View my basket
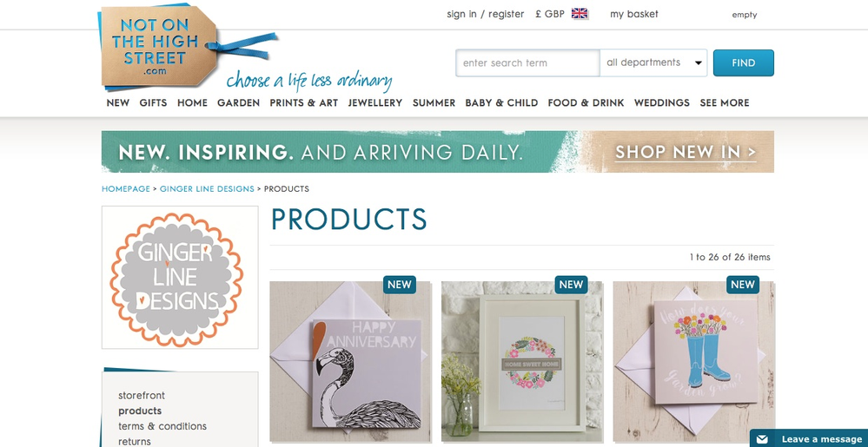Image resolution: width=868 pixels, height=447 pixels. tap(633, 15)
